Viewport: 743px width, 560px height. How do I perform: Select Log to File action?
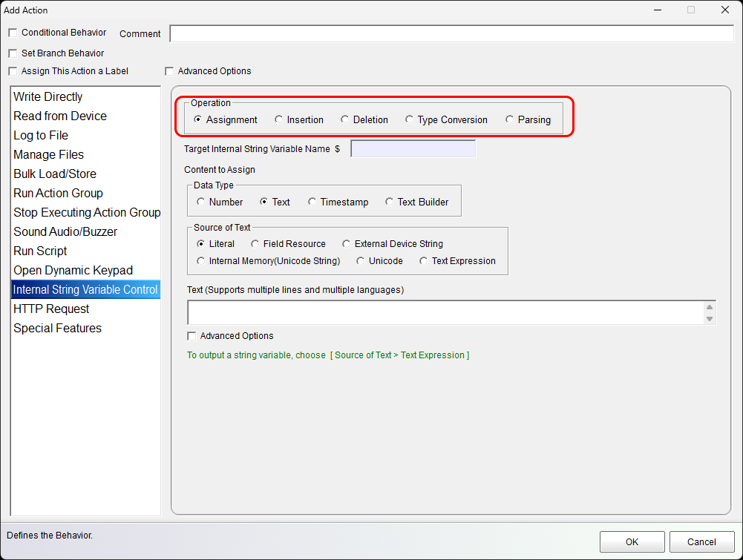coord(41,136)
